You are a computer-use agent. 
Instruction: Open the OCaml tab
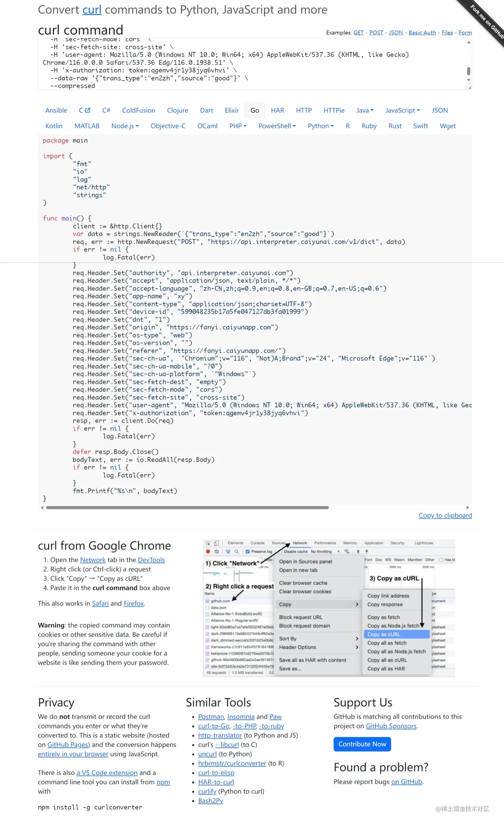207,126
